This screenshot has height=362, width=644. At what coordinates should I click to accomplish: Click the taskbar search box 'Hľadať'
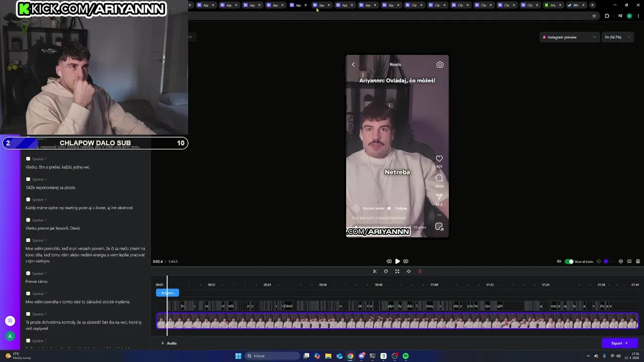[x=272, y=356]
